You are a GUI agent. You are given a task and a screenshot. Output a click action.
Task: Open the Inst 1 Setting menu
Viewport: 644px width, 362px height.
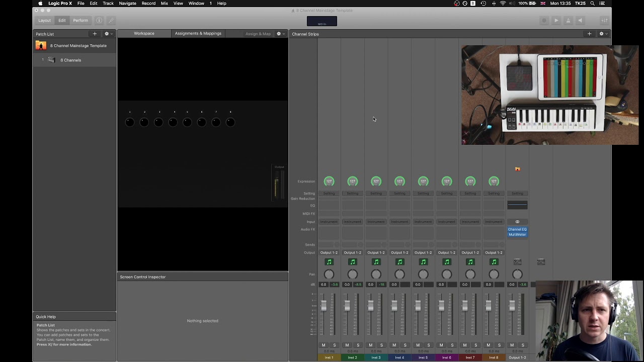[x=329, y=194]
